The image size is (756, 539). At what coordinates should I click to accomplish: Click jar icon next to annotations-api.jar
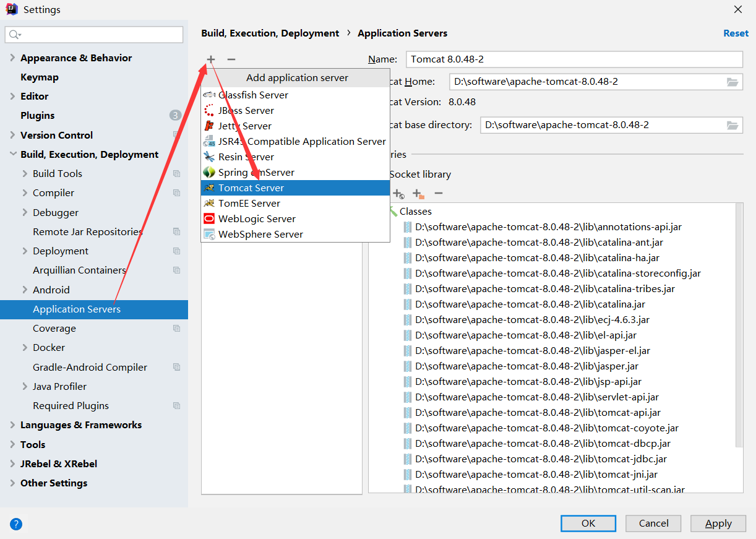[x=408, y=227]
